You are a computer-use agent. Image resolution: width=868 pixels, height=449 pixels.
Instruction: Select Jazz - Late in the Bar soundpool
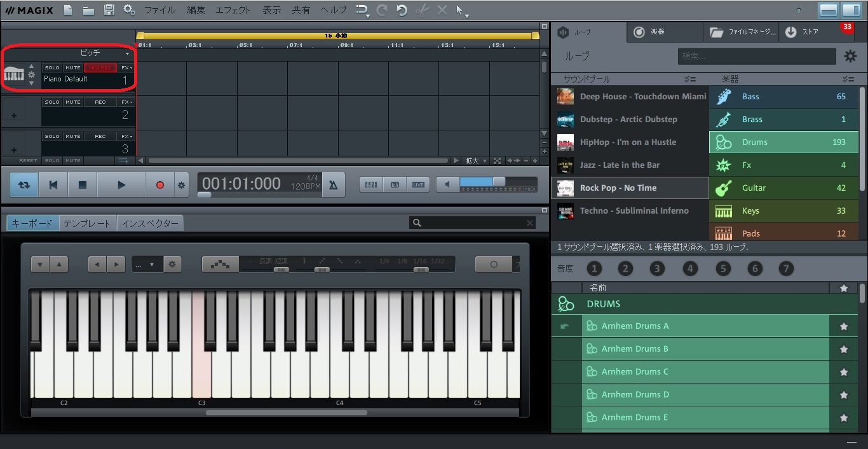pos(620,165)
